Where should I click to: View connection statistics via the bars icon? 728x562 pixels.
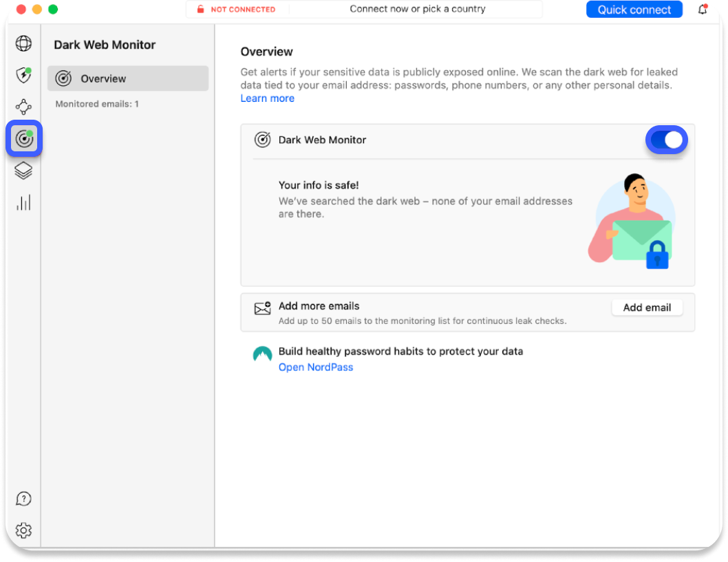23,202
